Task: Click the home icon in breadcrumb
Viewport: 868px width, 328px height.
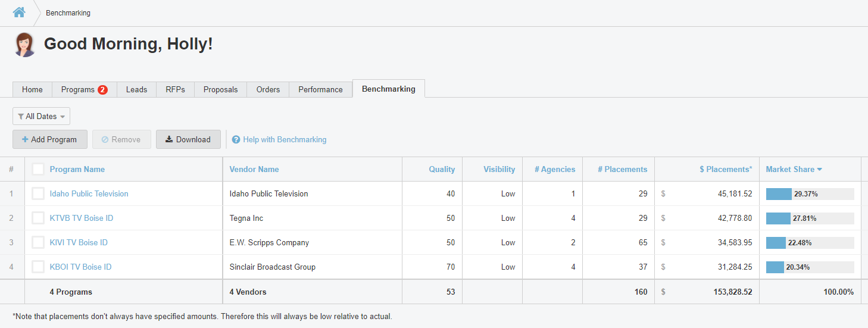Action: [x=19, y=12]
